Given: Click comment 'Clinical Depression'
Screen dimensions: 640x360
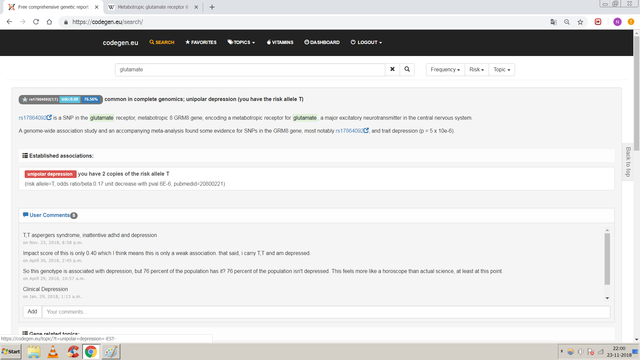Looking at the screenshot, I should click(45, 289).
